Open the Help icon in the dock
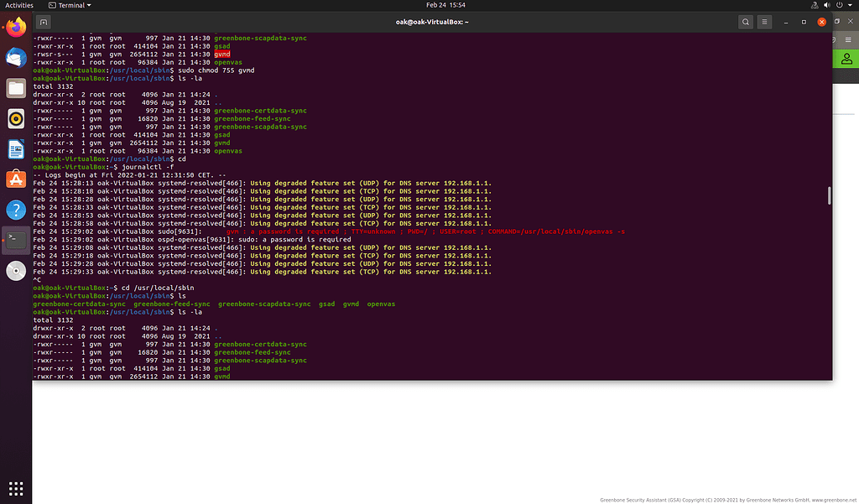Screen dimensions: 859x504 [x=16, y=209]
